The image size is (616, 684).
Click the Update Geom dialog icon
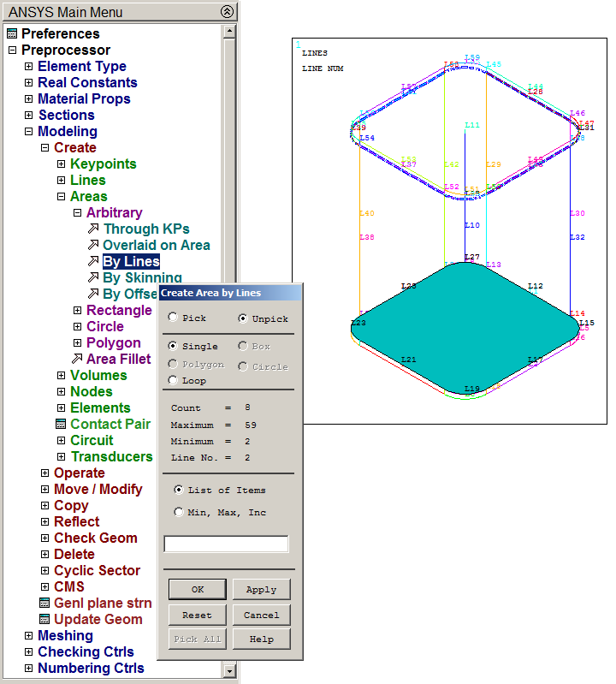pyautogui.click(x=44, y=619)
